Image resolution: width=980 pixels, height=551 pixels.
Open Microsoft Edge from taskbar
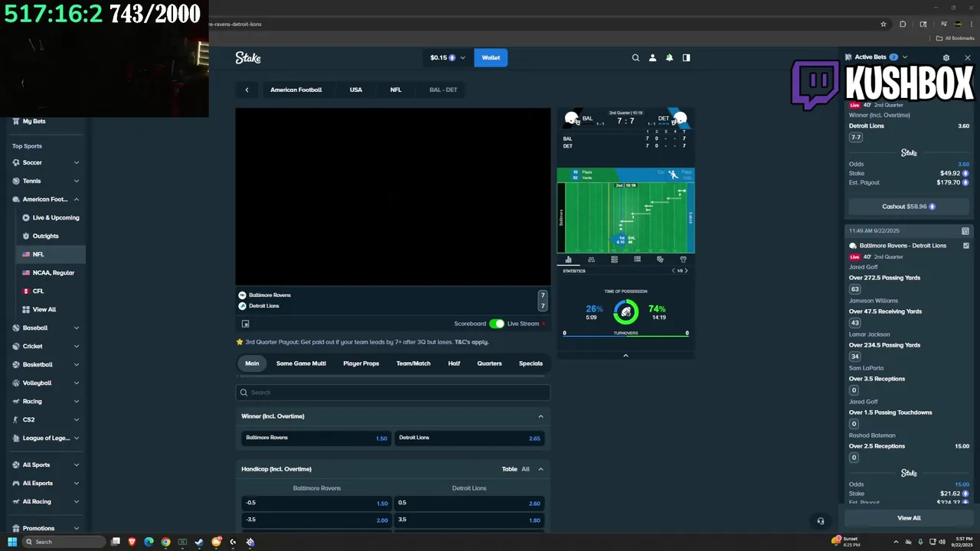[x=149, y=542]
